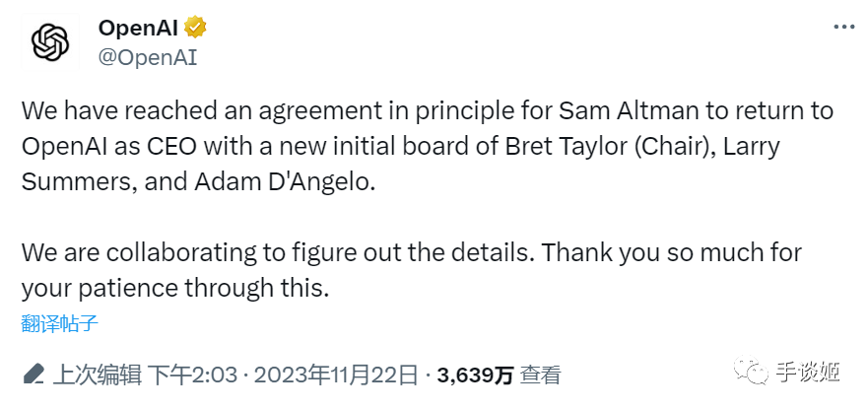This screenshot has width=868, height=410.
Task: Click the 翻译帖子 translate post link
Action: click(59, 323)
